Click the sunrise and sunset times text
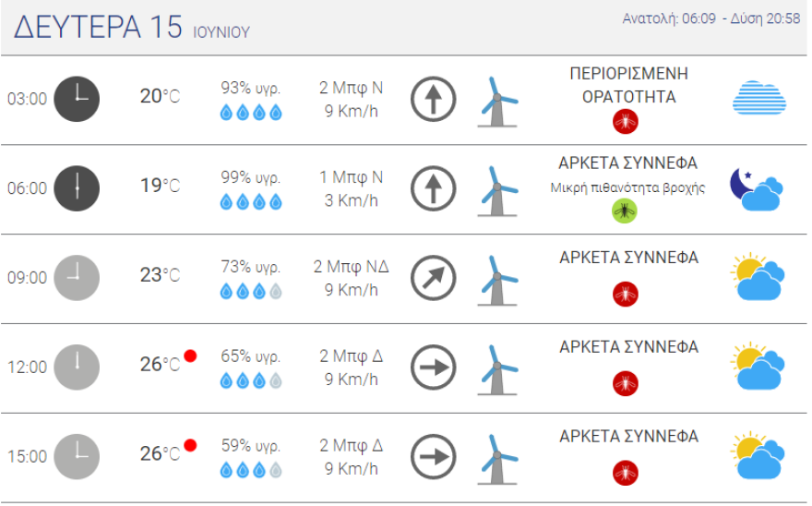812x506 pixels. click(x=710, y=18)
